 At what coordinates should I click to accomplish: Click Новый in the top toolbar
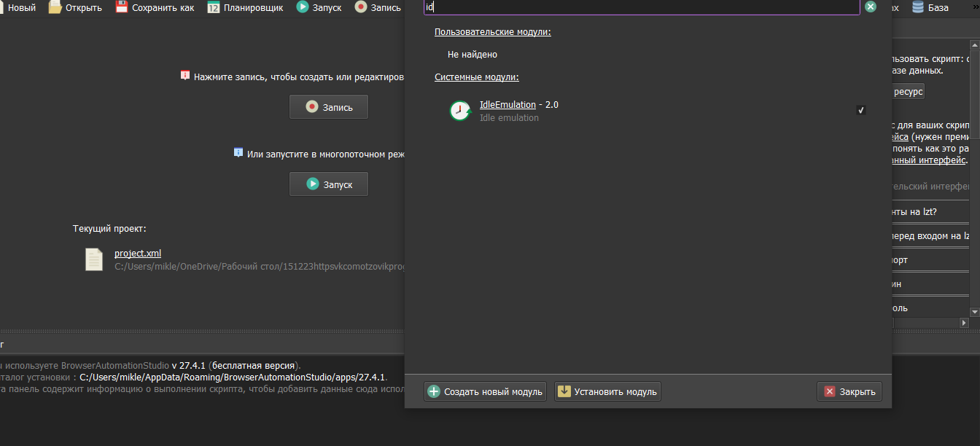21,7
